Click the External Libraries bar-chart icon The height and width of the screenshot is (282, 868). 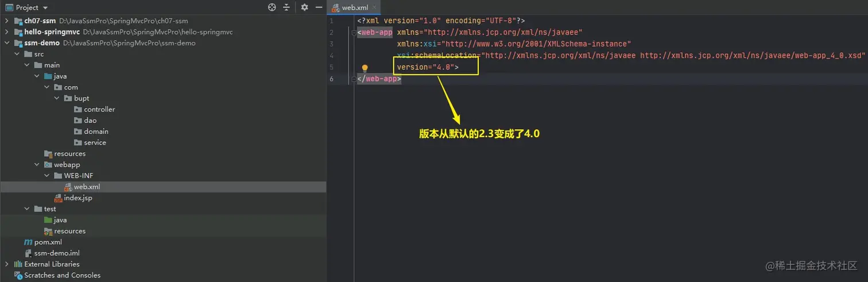(x=18, y=264)
